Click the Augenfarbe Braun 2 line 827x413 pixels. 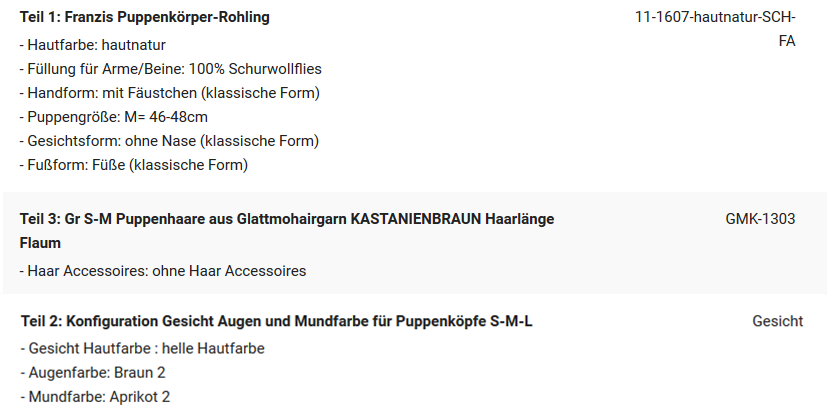coord(93,373)
